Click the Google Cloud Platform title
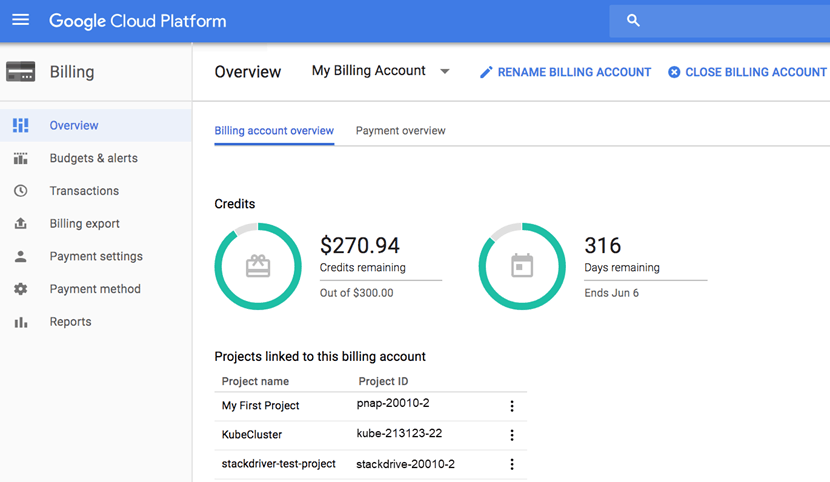Viewport: 830px width, 482px height. 138,21
